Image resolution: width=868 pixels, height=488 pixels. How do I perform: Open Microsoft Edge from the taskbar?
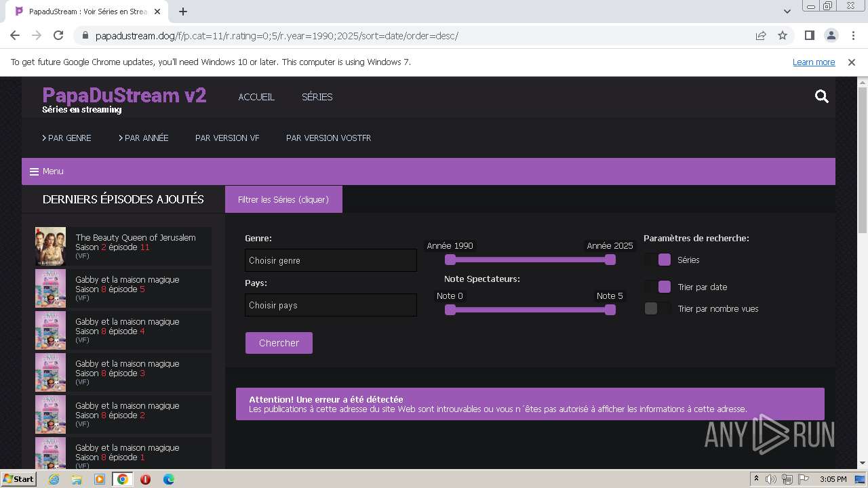[x=169, y=479]
